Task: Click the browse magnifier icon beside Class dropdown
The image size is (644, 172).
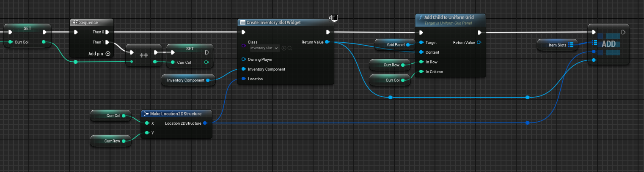Action: click(290, 48)
